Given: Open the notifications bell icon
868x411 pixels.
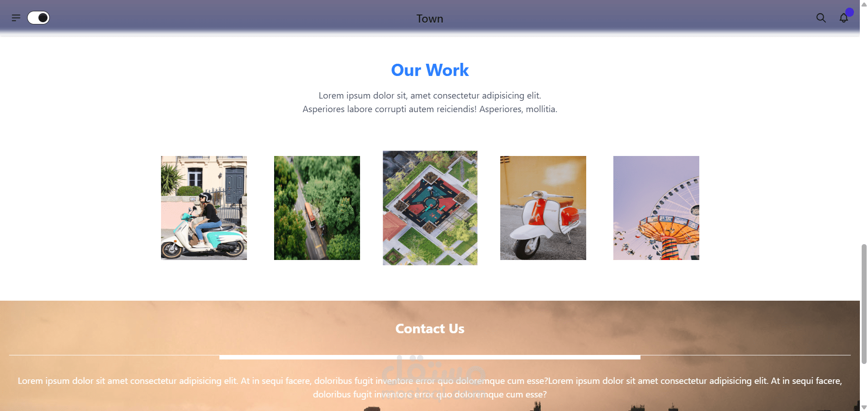Looking at the screenshot, I should point(844,18).
